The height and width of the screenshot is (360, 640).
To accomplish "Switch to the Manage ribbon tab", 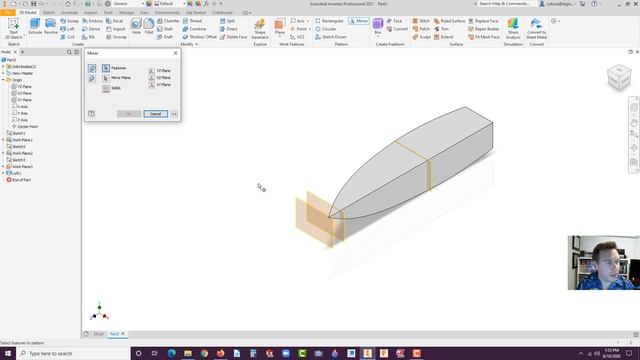I will [126, 13].
